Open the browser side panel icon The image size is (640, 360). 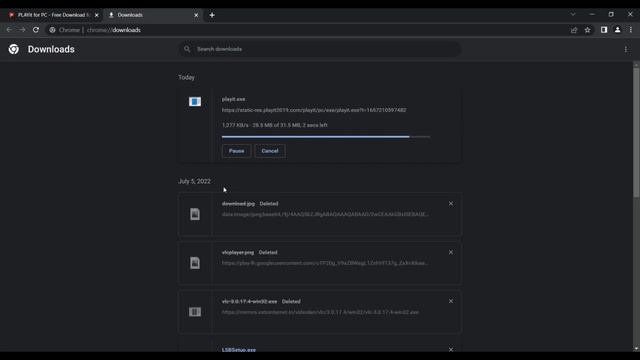coord(604,30)
